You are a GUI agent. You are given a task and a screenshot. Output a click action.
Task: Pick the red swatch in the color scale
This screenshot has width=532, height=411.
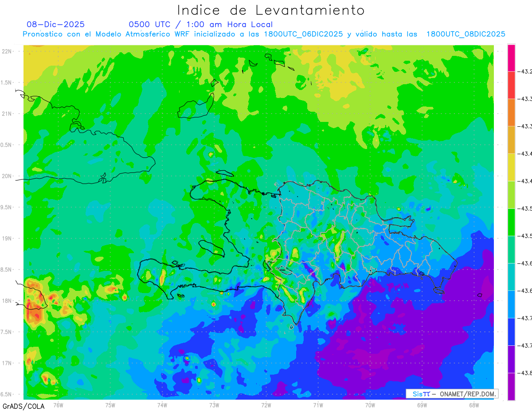[511, 85]
